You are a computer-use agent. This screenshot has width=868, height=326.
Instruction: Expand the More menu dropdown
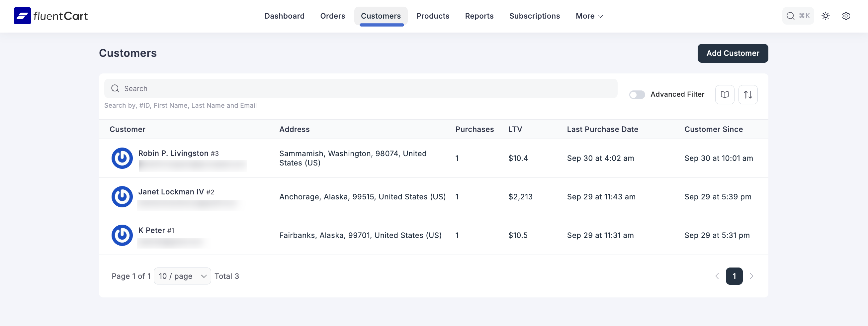point(589,16)
